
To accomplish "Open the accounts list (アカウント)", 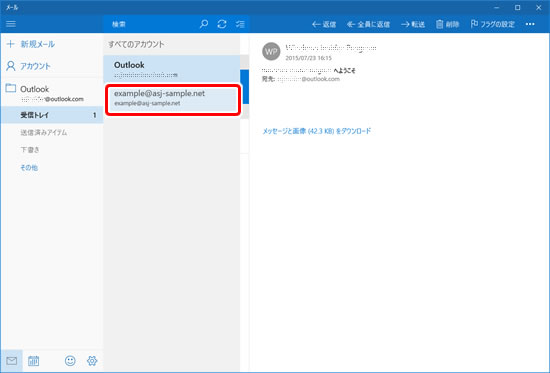I will (x=29, y=66).
